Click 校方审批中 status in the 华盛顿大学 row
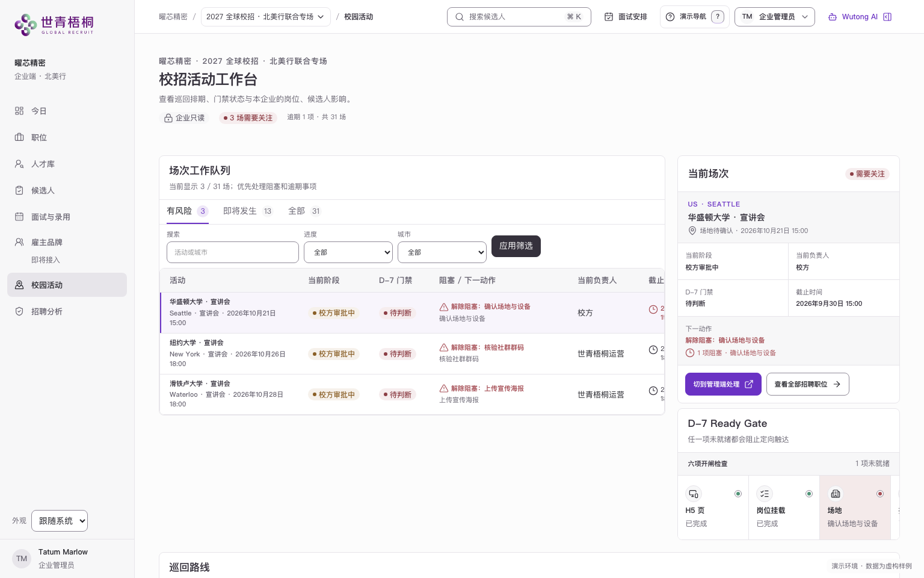Screen dimensions: 924x578 pyautogui.click(x=333, y=313)
